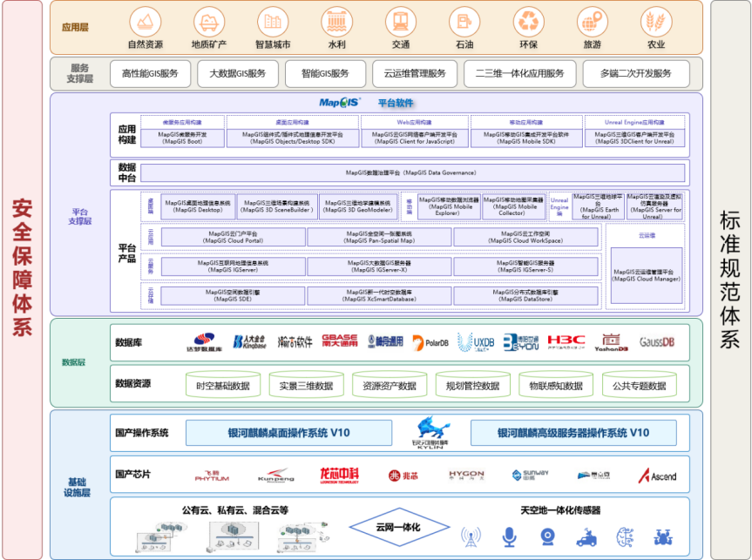Click the MapGIS Cloud Manager box
This screenshot has width=752, height=560.
point(647,275)
